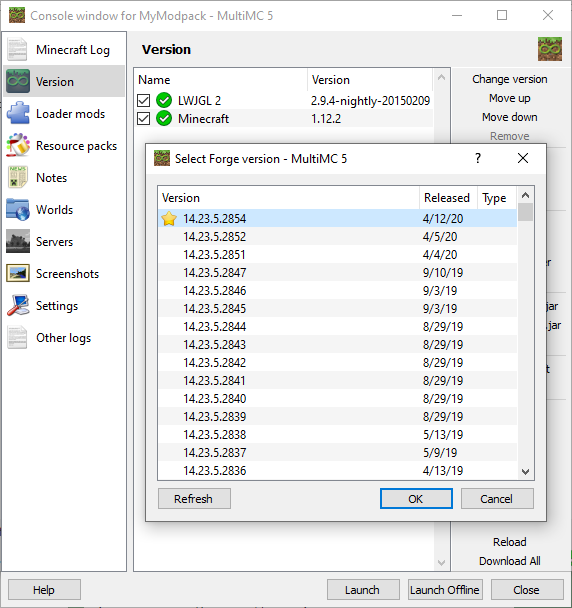Click the green check status icon for Minecraft
572x608 pixels.
click(x=164, y=118)
